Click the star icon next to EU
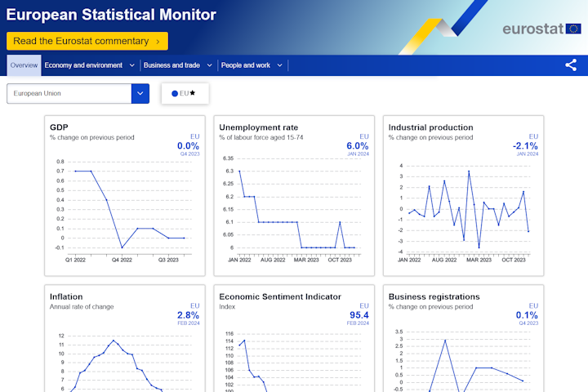The image size is (588, 392). [x=193, y=93]
